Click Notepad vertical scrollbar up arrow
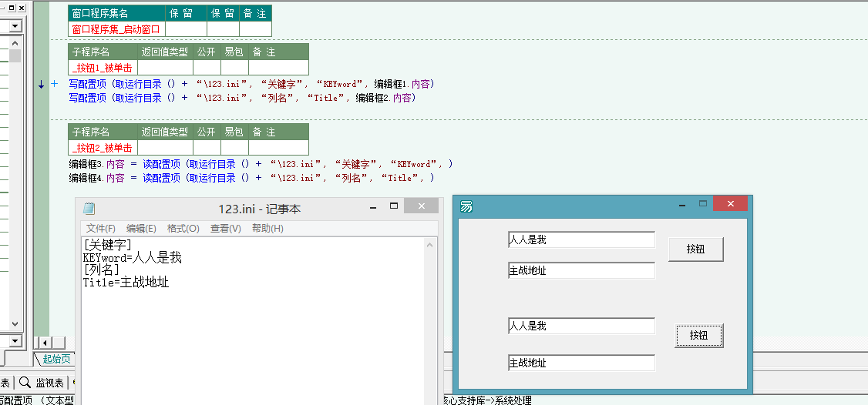Screen dimensions: 868x405 [x=431, y=245]
